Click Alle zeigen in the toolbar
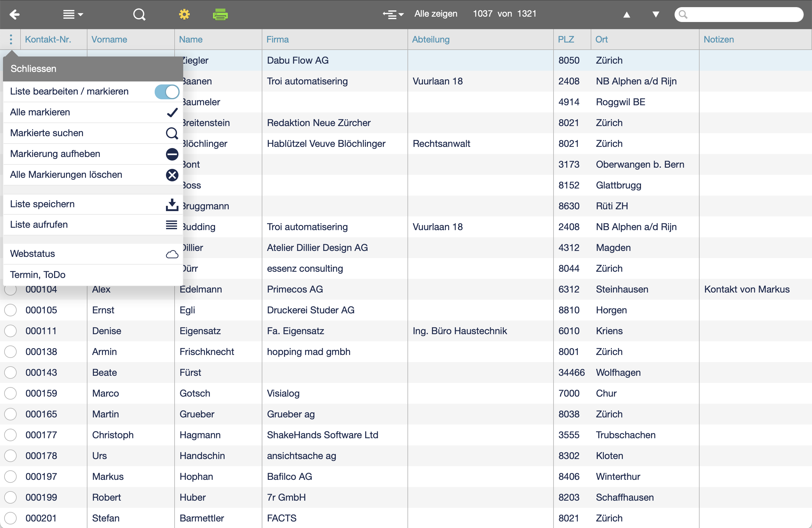The image size is (812, 528). pyautogui.click(x=436, y=14)
